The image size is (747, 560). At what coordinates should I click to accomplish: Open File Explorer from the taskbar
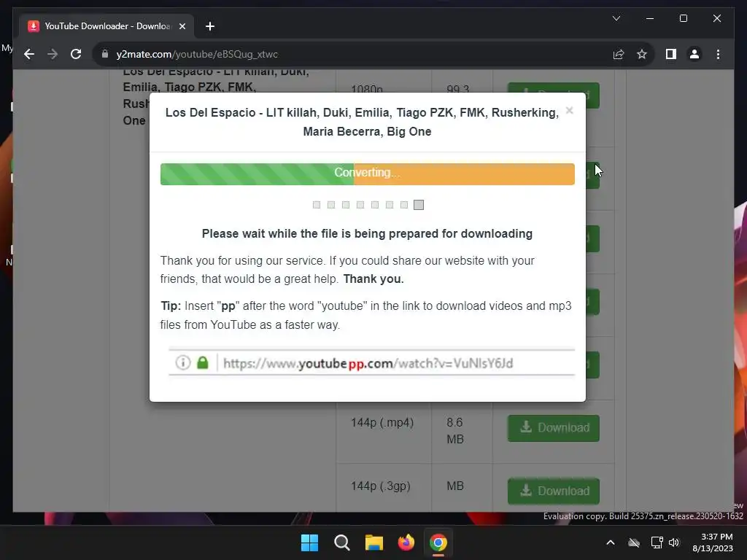tap(374, 542)
